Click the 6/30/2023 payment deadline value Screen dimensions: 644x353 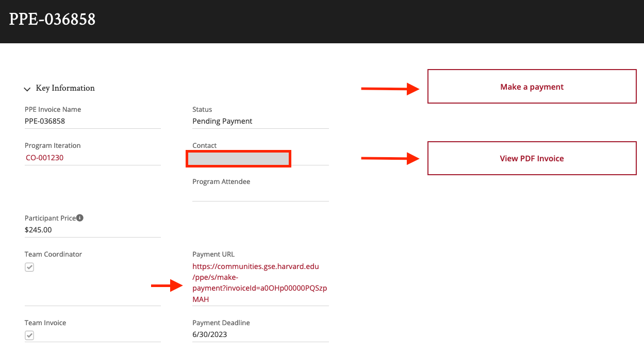[x=210, y=334]
